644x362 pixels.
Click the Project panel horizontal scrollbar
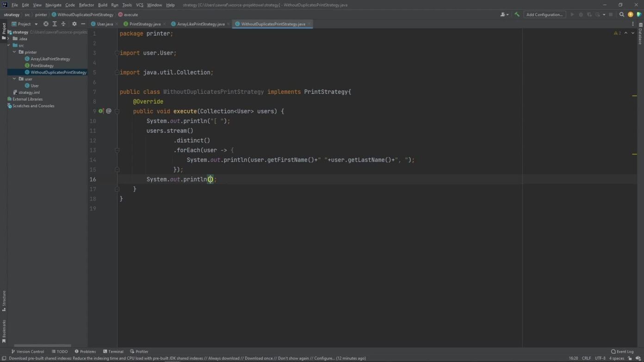point(43,346)
